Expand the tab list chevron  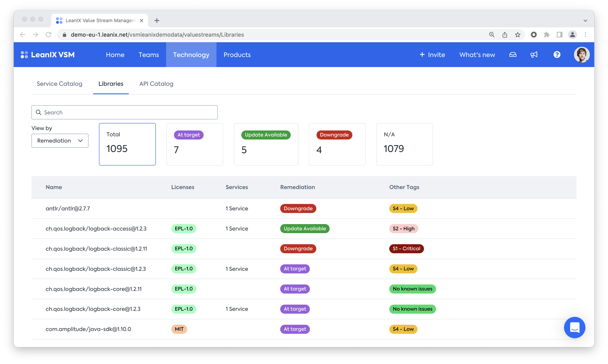(585, 21)
